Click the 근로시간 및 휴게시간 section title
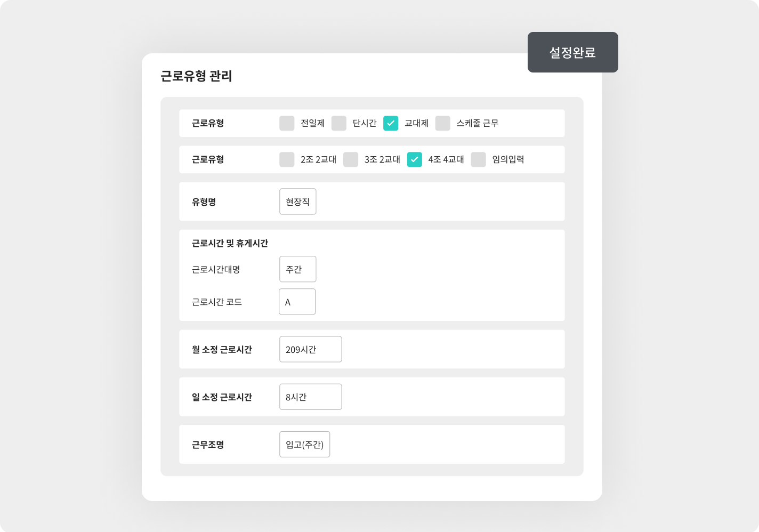 pos(230,243)
